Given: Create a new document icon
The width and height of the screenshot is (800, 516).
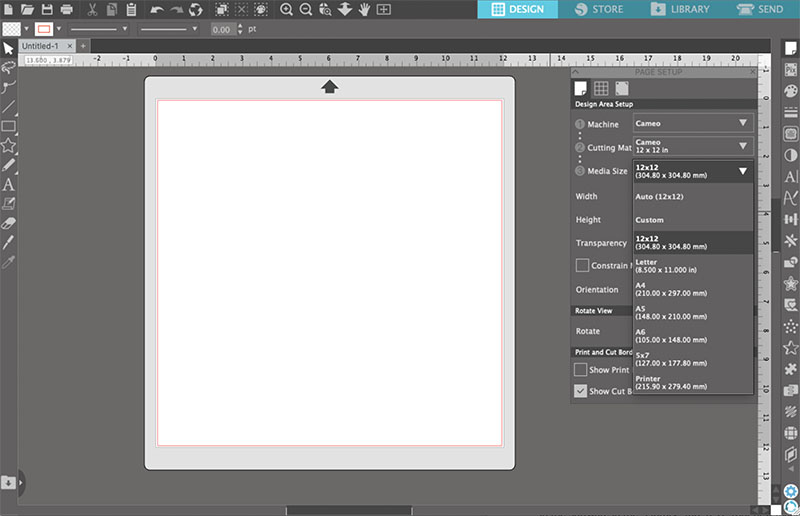Looking at the screenshot, I should click(x=9, y=9).
